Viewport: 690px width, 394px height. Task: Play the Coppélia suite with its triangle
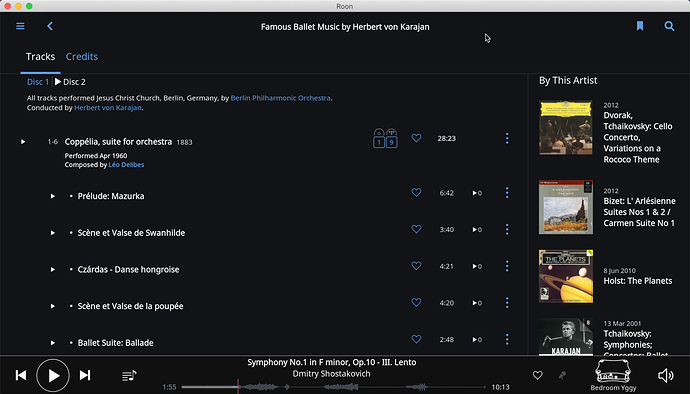23,142
